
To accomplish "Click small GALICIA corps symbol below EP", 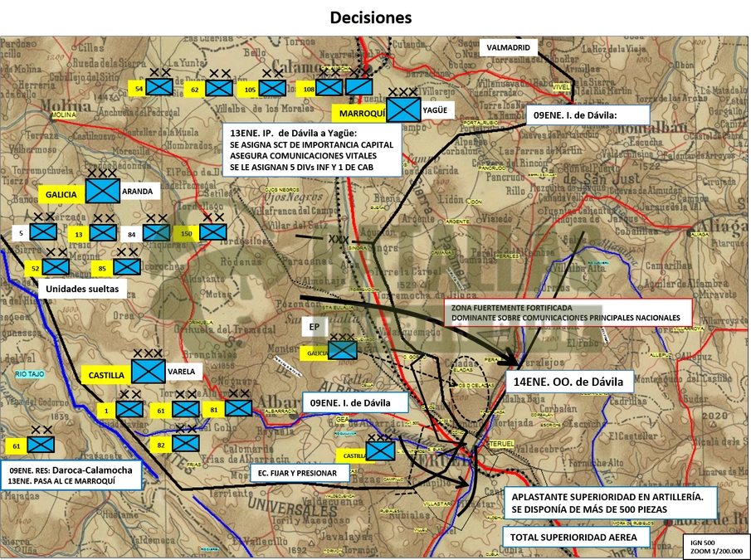I will coord(343,350).
